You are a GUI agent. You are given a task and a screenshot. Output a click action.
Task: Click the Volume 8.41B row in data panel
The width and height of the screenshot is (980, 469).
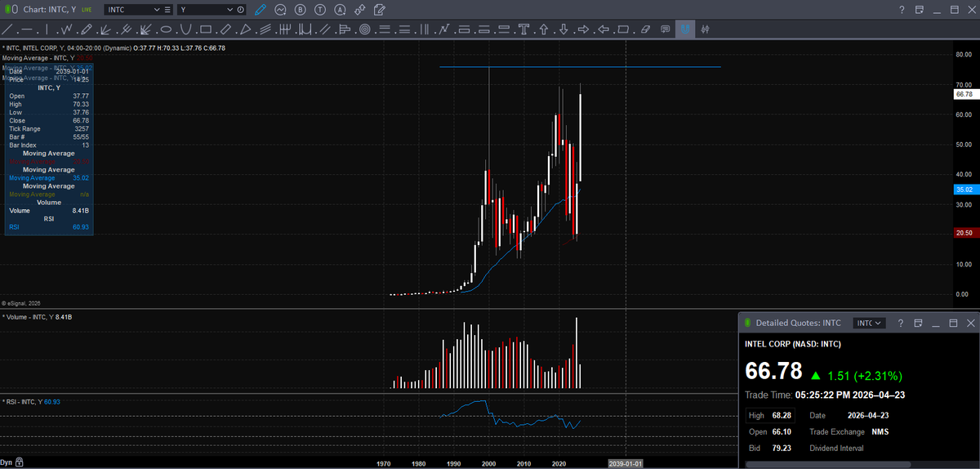(49, 211)
